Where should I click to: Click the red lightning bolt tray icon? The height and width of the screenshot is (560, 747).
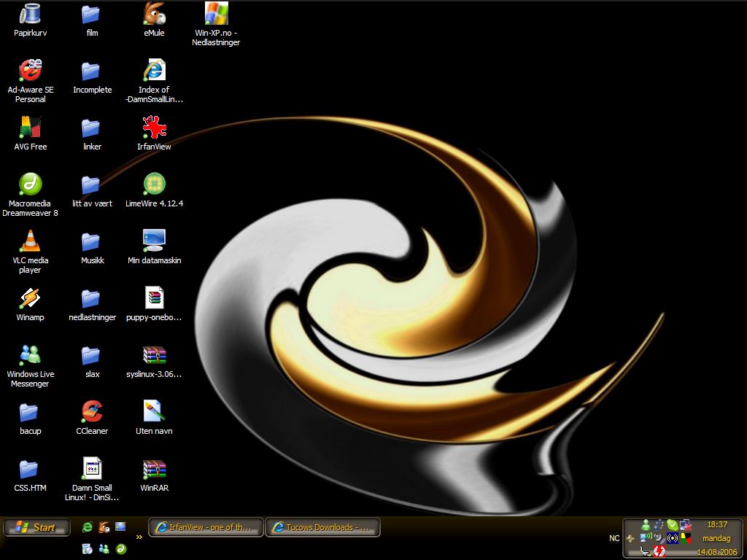click(659, 551)
